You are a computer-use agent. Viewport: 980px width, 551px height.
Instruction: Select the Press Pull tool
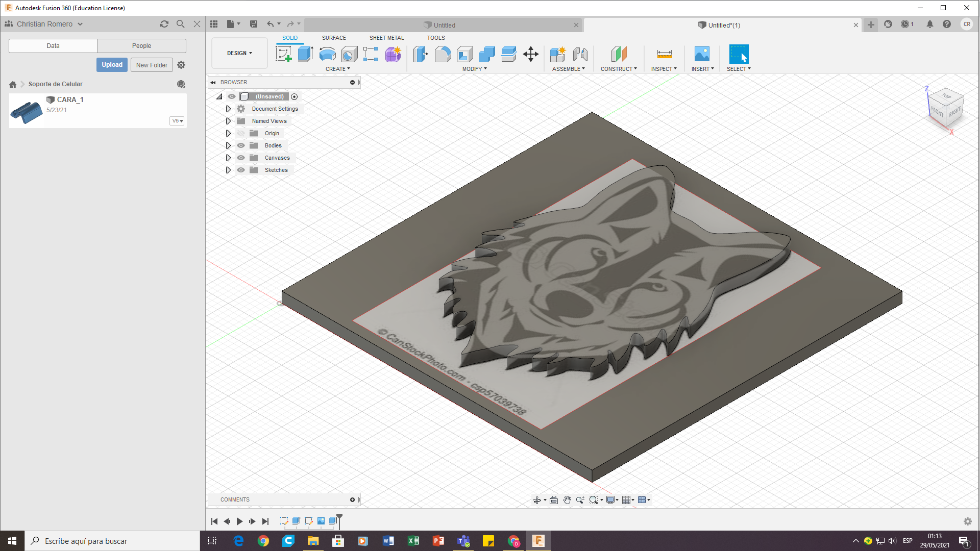click(421, 54)
